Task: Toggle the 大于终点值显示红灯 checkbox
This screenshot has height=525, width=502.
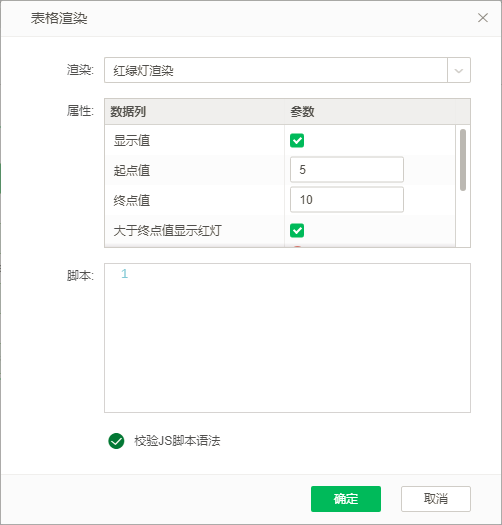Action: (x=297, y=230)
